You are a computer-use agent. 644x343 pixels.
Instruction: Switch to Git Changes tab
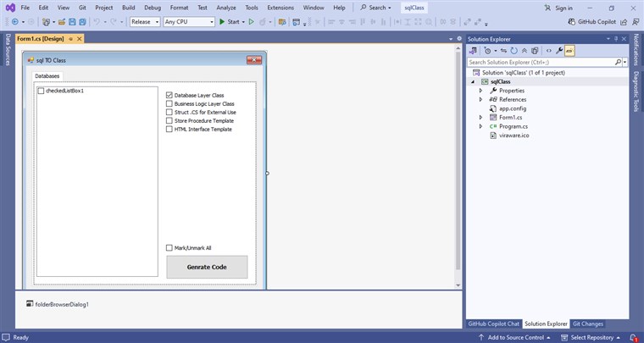point(588,324)
